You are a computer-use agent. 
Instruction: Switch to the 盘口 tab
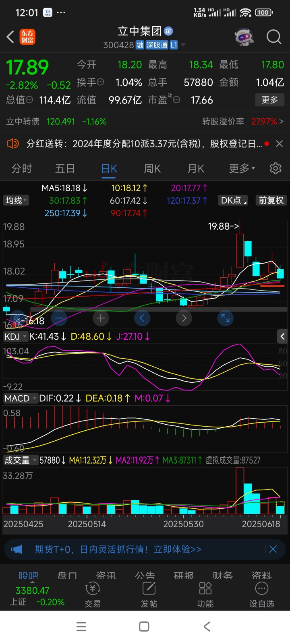pyautogui.click(x=67, y=575)
